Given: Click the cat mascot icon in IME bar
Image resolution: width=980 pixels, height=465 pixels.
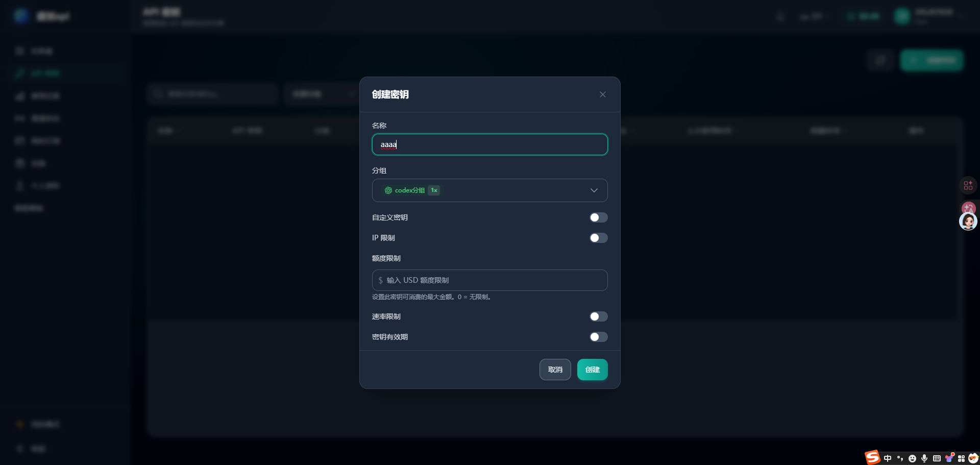Looking at the screenshot, I should pos(973,458).
